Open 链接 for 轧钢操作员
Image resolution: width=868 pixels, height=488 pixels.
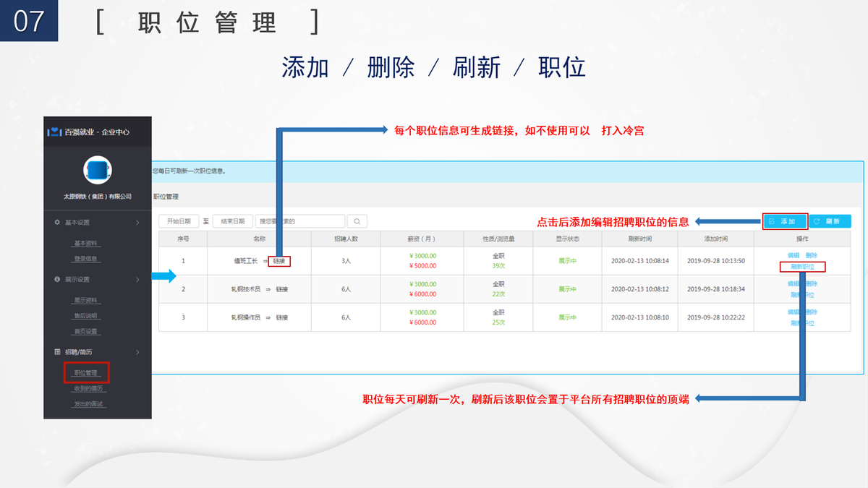282,317
